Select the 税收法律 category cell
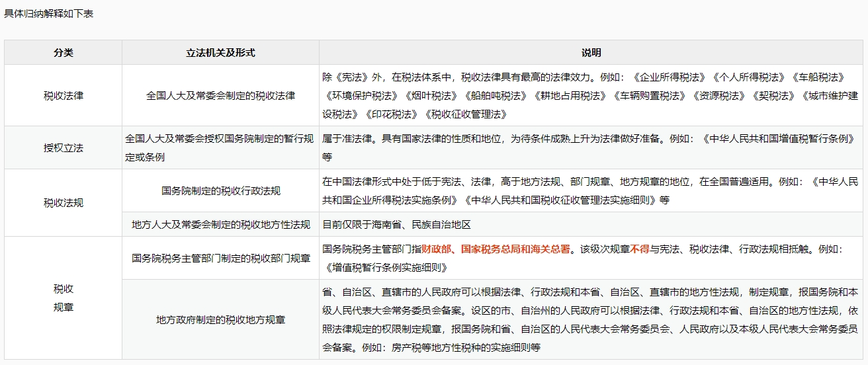This screenshot has height=365, width=868. pos(64,95)
